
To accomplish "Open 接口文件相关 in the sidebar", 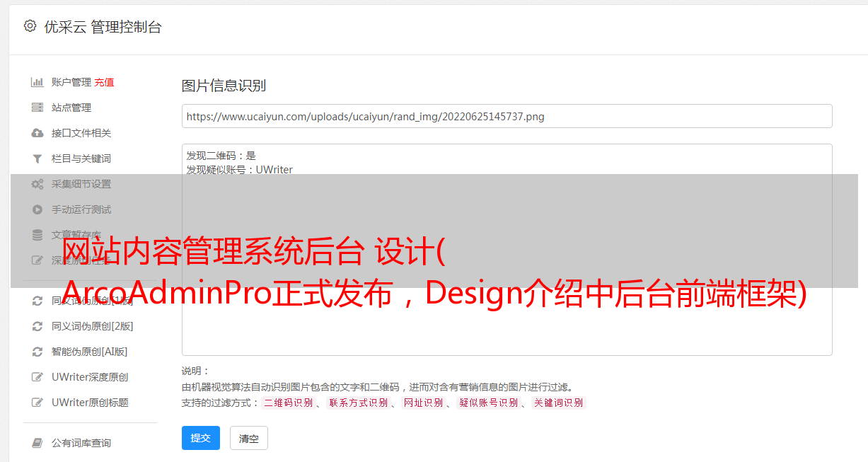I will pyautogui.click(x=81, y=133).
